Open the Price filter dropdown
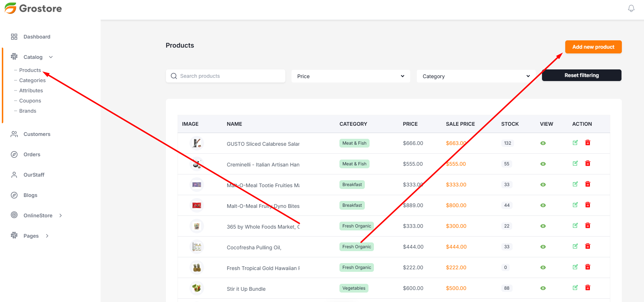The width and height of the screenshot is (644, 302). tap(350, 76)
